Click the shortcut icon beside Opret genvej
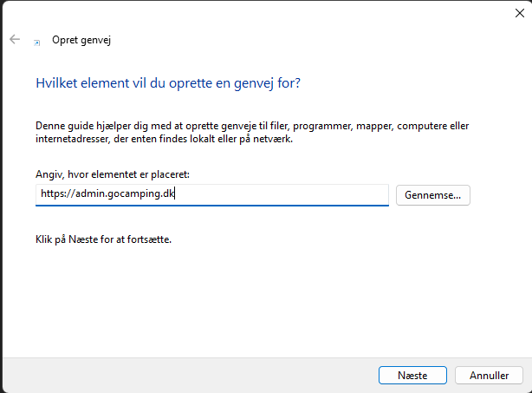Screen dimensions: 532x393 click(x=36, y=41)
